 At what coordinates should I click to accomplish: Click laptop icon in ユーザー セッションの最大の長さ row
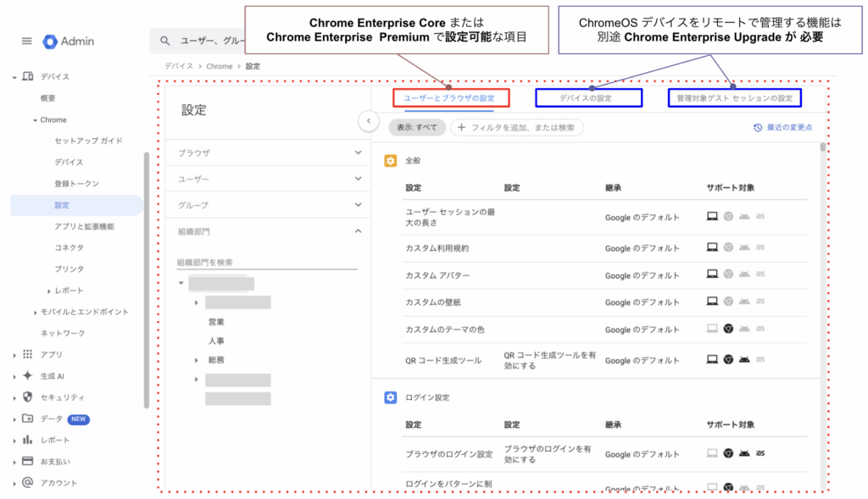712,216
